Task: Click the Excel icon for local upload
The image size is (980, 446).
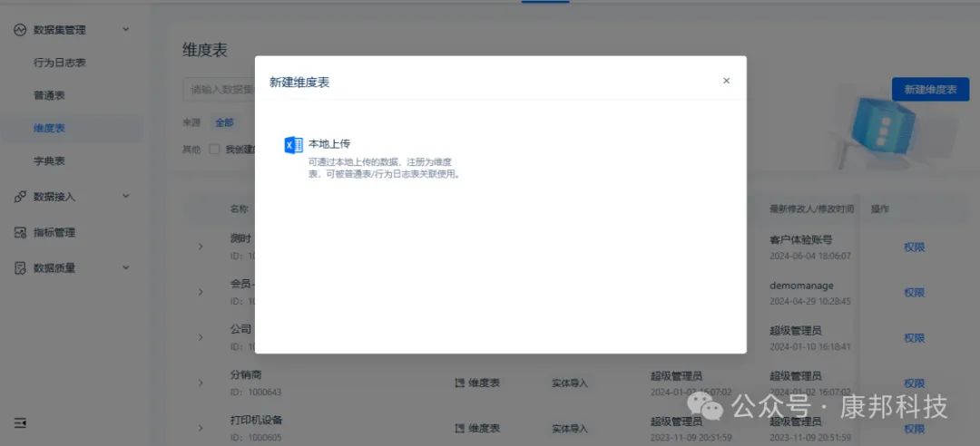Action: pos(293,145)
